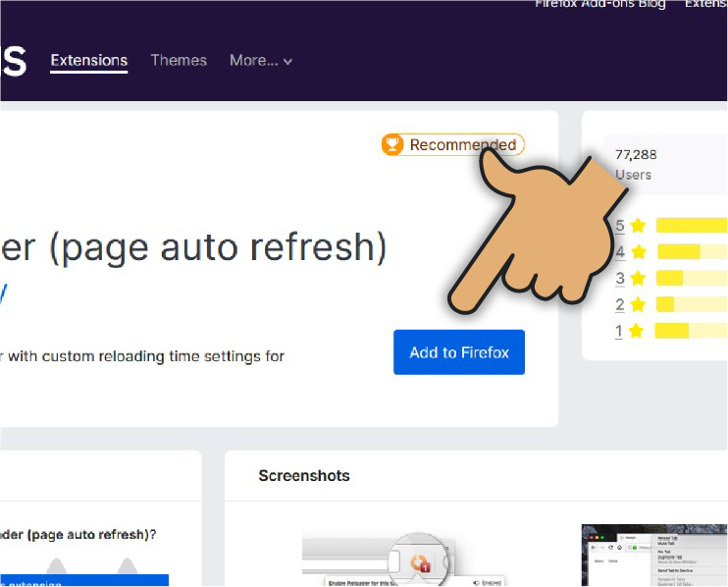Expand the More... dropdown menu
728x587 pixels.
(261, 61)
